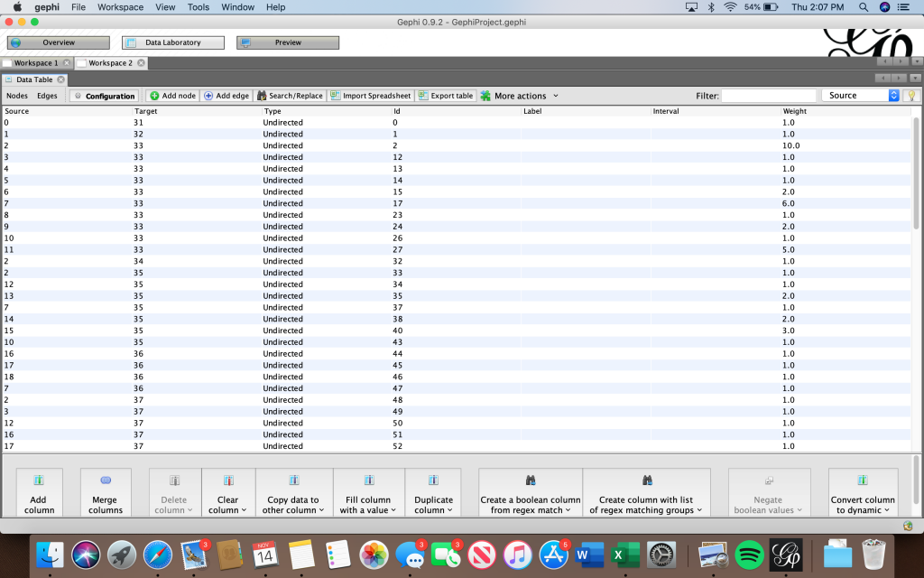Click the Export table button

(446, 96)
